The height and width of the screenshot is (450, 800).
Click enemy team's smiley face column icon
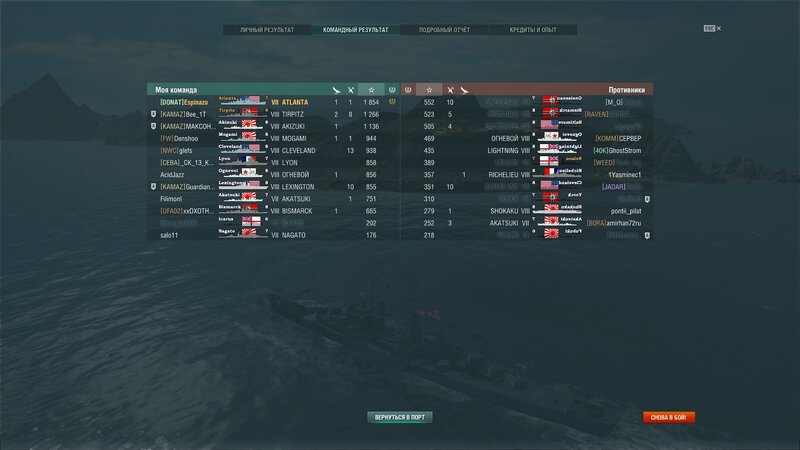click(x=408, y=90)
